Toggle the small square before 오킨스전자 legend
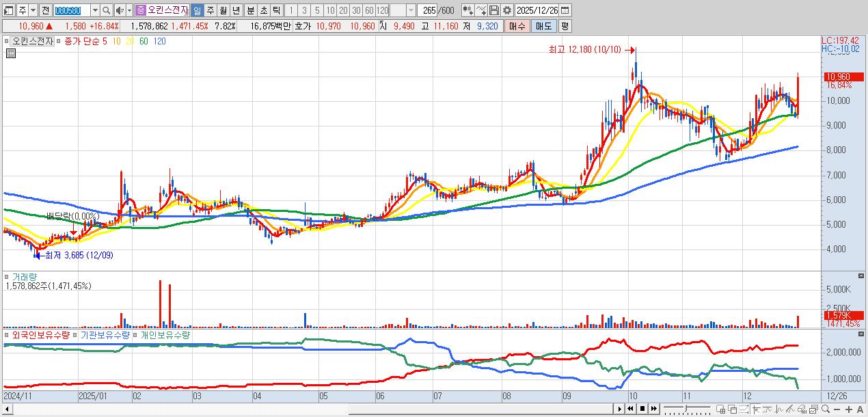The image size is (868, 417). (8, 41)
